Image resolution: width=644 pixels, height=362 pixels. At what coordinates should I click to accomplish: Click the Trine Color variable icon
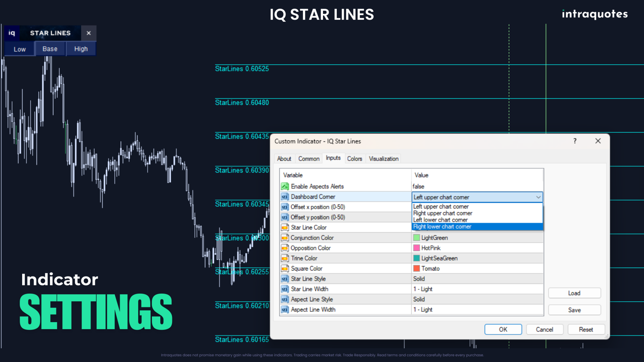point(285,258)
